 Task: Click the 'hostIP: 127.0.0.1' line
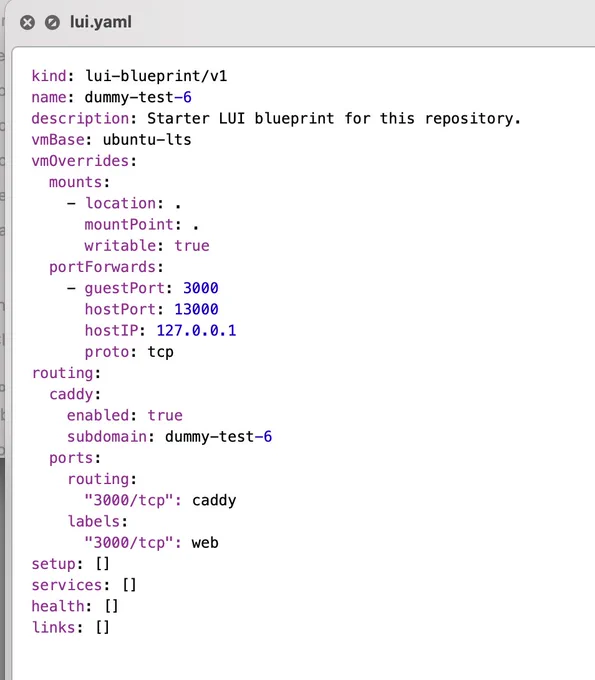point(160,330)
